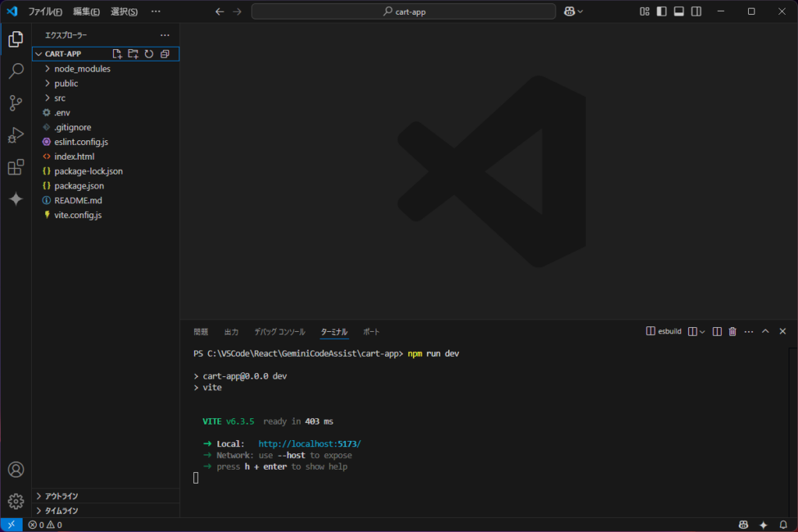Open the Run and Debug view
The height and width of the screenshot is (532, 798).
coord(16,135)
